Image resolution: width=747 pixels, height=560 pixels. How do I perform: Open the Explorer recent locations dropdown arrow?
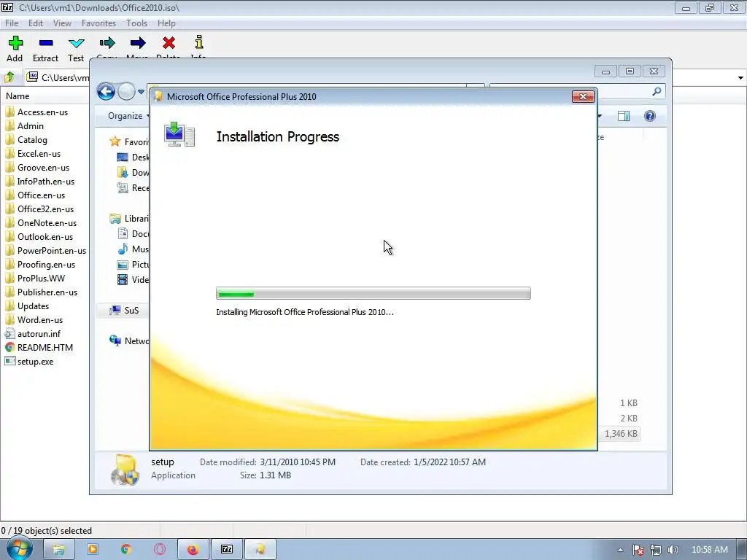tap(141, 91)
